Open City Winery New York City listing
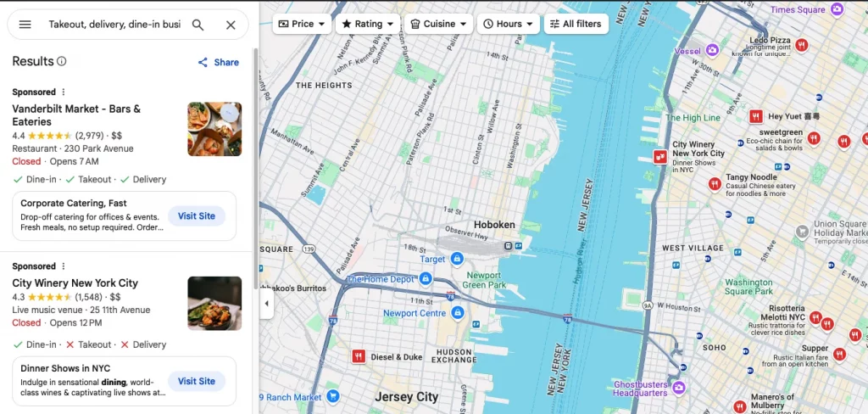Image resolution: width=868 pixels, height=414 pixels. point(75,283)
